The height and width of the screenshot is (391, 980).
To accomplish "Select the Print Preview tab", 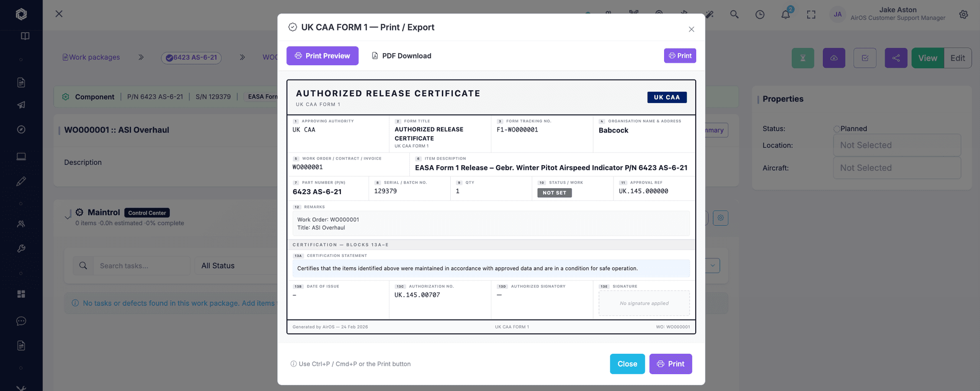I will [323, 56].
